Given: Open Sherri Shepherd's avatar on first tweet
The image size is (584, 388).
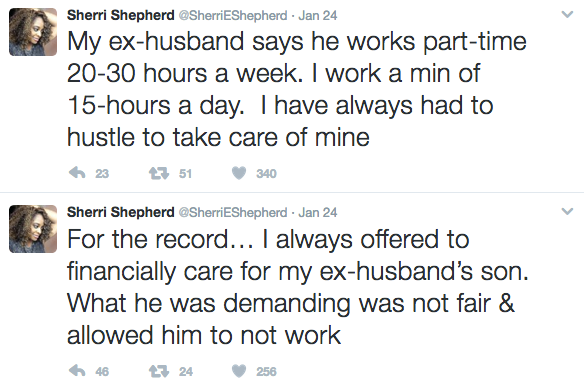Looking at the screenshot, I should 33,32.
